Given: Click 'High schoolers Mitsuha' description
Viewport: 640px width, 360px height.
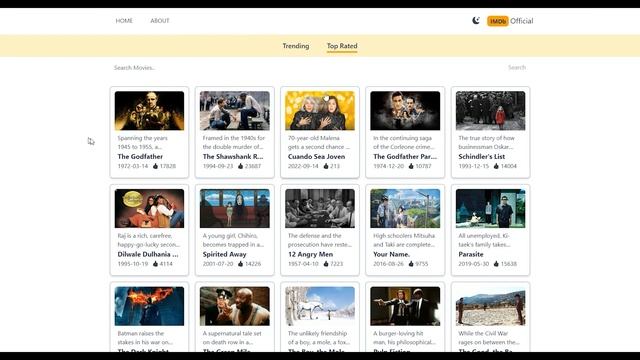Looking at the screenshot, I should 404,240.
